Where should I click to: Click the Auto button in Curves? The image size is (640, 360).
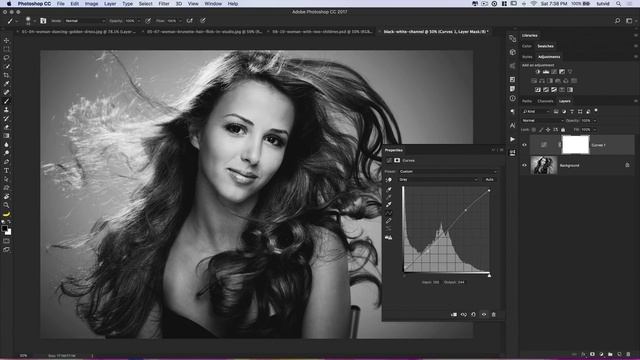(489, 180)
